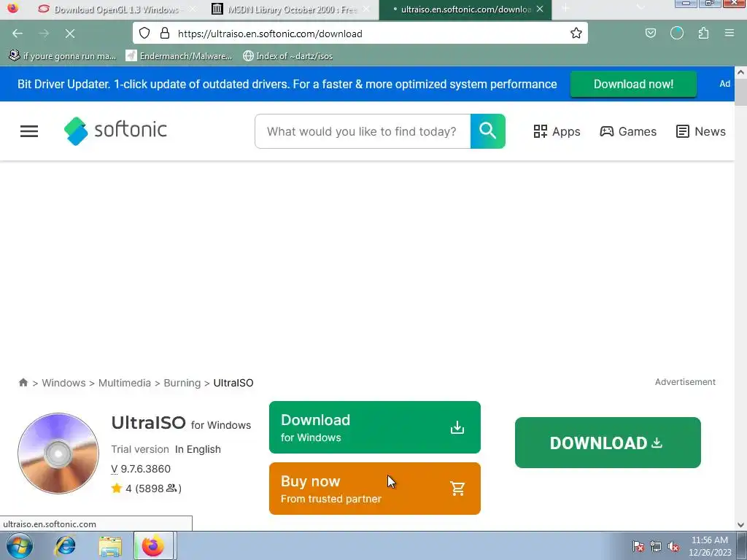Open the Pocket save icon

(650, 33)
